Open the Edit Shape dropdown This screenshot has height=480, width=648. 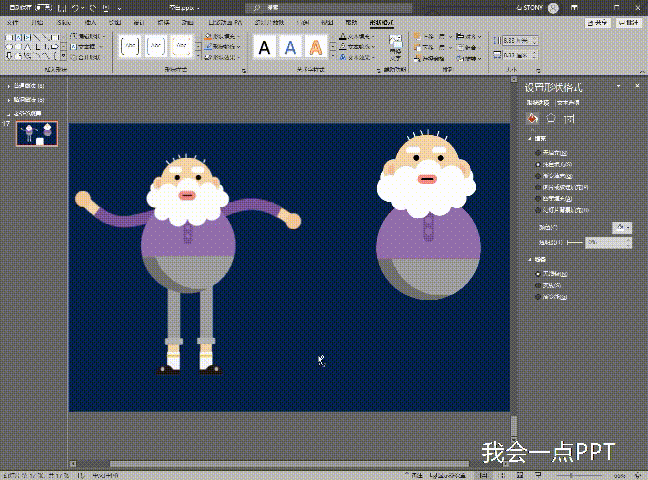point(87,36)
